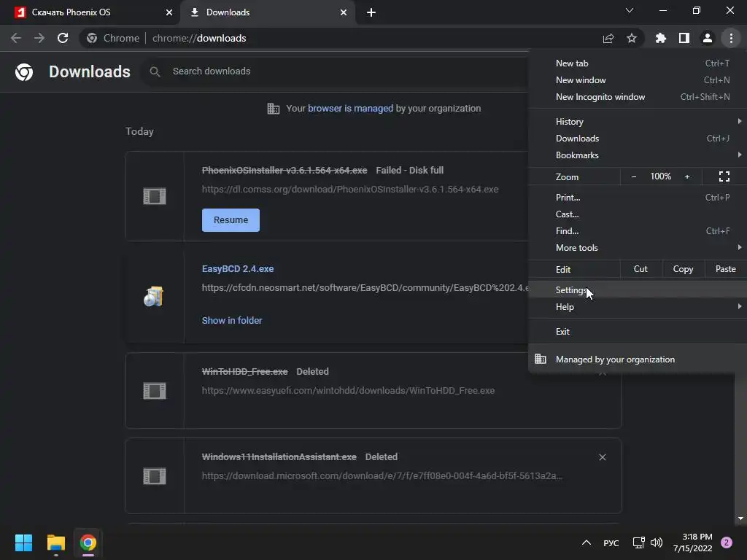Increase zoom with the plus button

pos(687,176)
